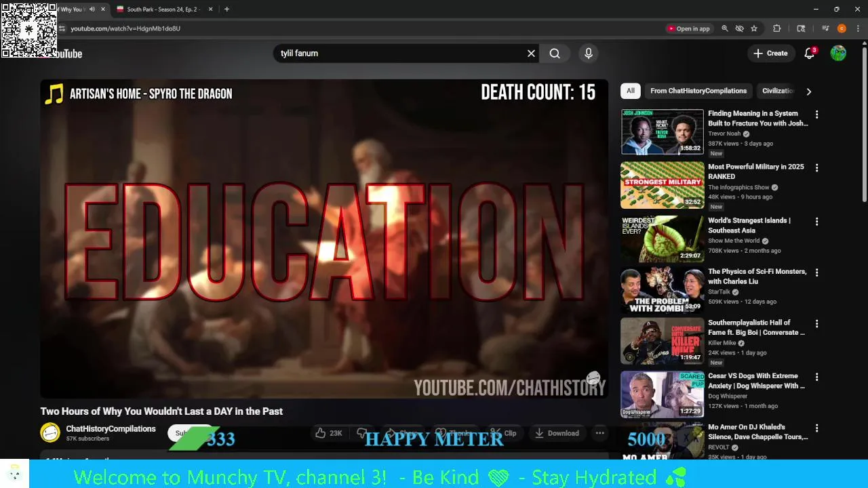Screen dimensions: 868x488
Task: Bookmark this page with the star icon
Action: point(754,28)
